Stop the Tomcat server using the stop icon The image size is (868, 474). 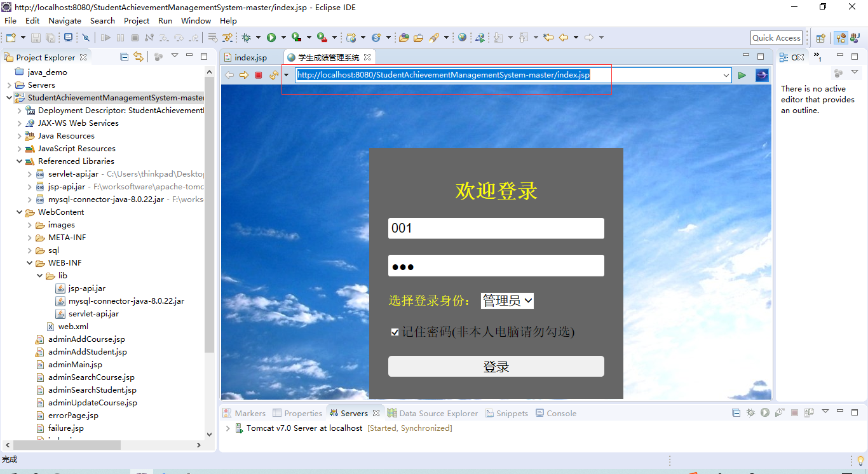(x=795, y=412)
